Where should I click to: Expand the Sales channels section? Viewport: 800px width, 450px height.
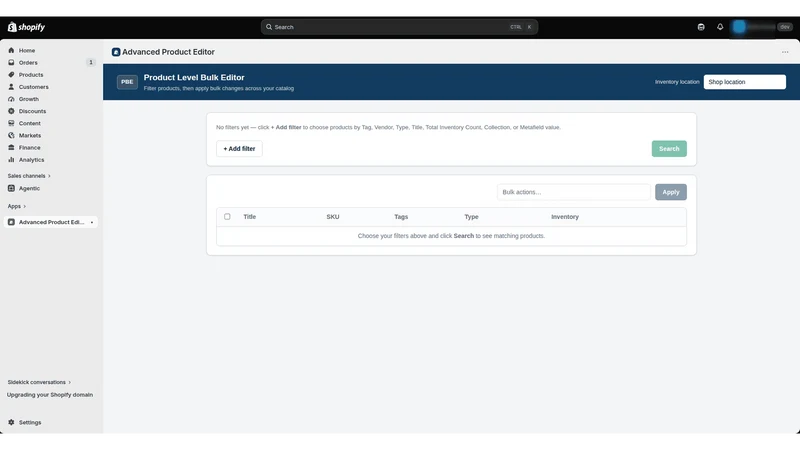pyautogui.click(x=29, y=176)
